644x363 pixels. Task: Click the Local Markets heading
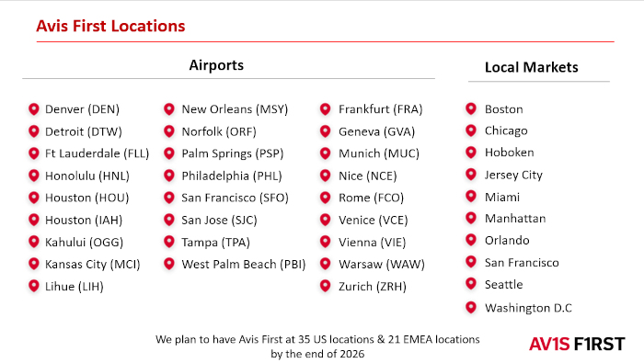coord(532,67)
